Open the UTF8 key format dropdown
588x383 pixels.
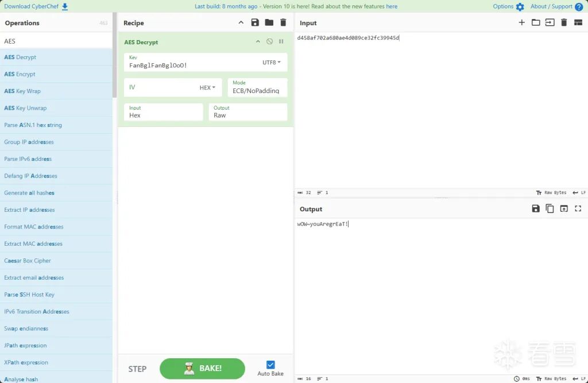click(270, 62)
